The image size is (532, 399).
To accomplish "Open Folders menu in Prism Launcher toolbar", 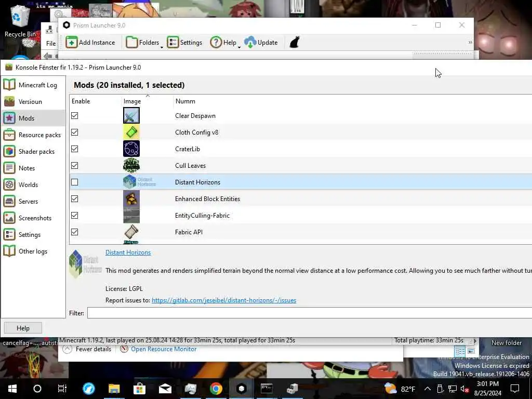I will click(x=144, y=43).
